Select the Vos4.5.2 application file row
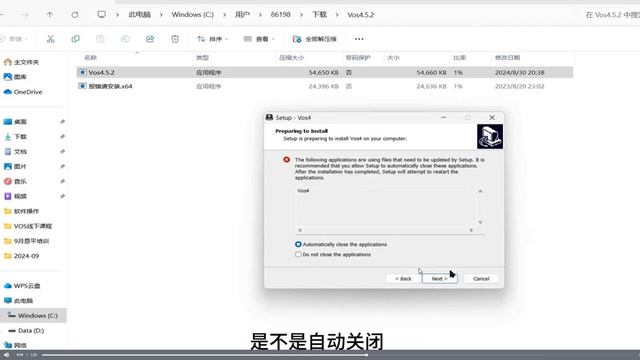 tap(324, 72)
